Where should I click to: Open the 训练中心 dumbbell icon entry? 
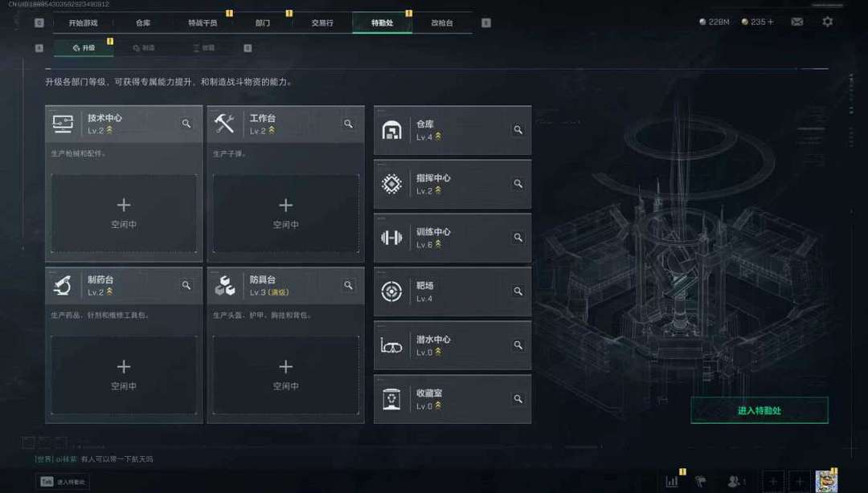(x=392, y=238)
